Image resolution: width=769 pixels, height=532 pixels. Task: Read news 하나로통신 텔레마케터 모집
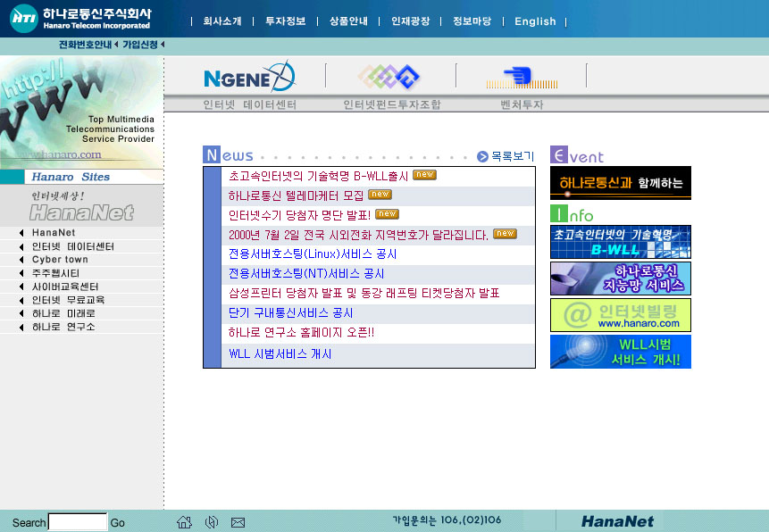pos(297,195)
